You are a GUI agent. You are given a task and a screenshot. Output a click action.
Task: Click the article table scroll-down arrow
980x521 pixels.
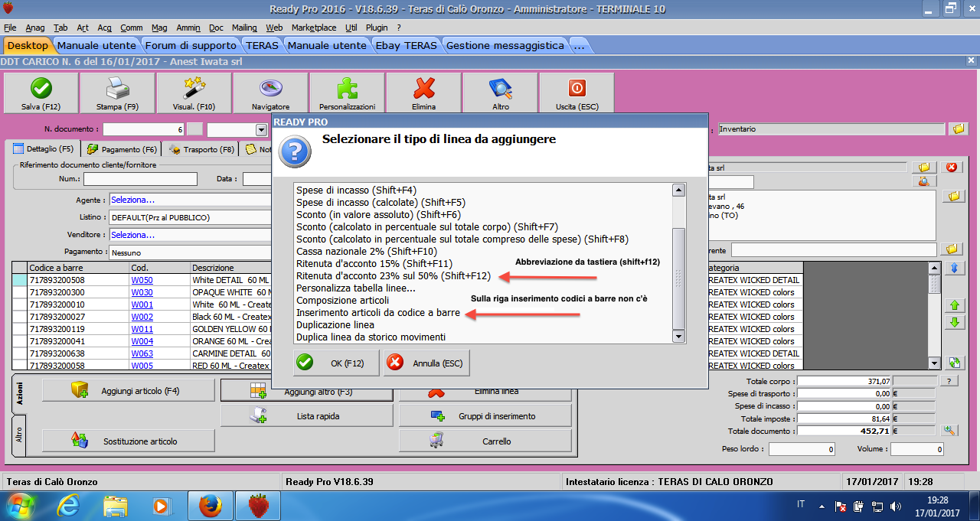point(934,363)
